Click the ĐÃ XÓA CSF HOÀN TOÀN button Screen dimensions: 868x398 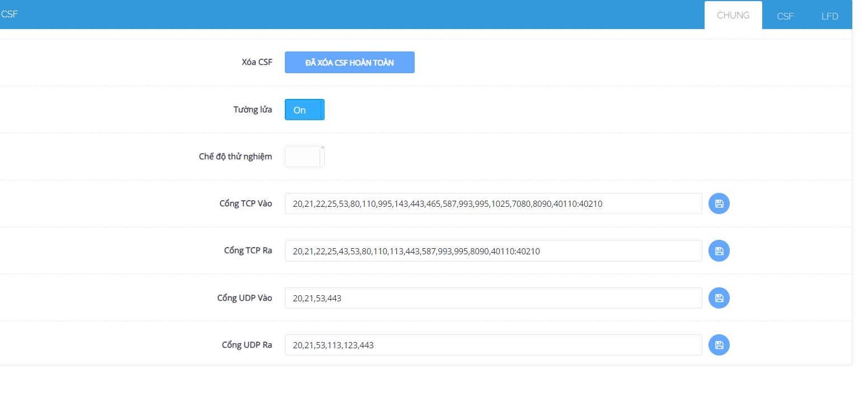tap(350, 63)
